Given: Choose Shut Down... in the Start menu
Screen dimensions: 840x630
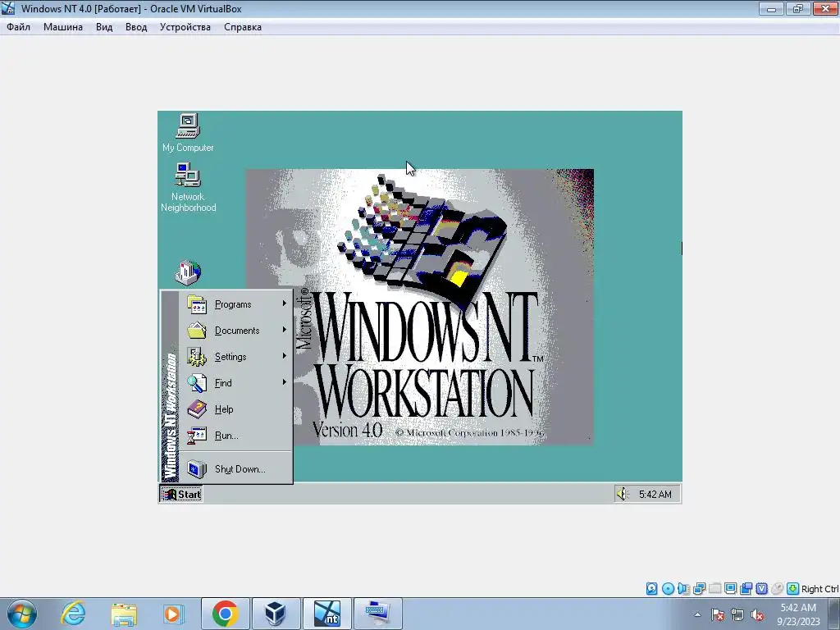Looking at the screenshot, I should coord(235,469).
